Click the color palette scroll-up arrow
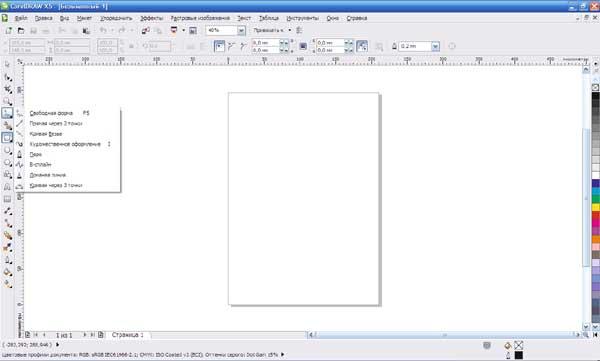This screenshot has width=600, height=361. coord(595,79)
